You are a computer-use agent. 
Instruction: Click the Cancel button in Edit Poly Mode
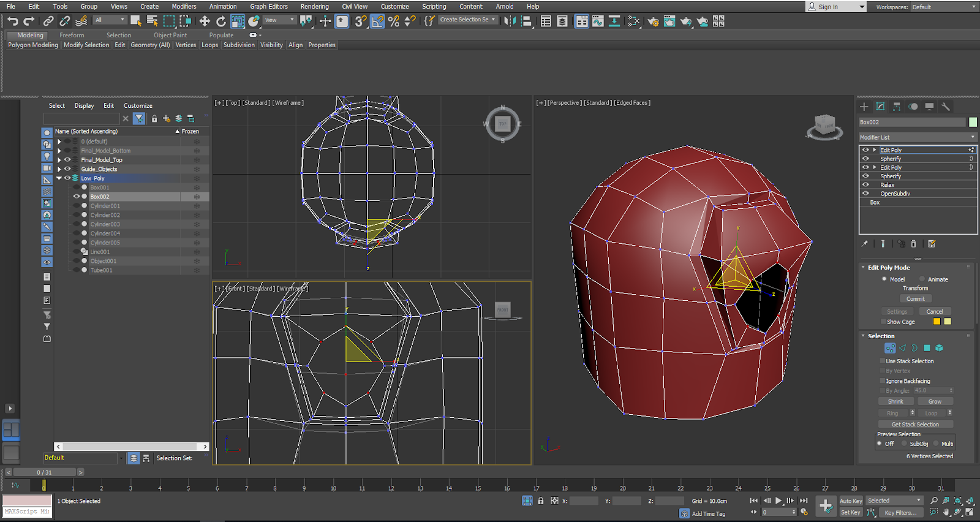click(935, 311)
